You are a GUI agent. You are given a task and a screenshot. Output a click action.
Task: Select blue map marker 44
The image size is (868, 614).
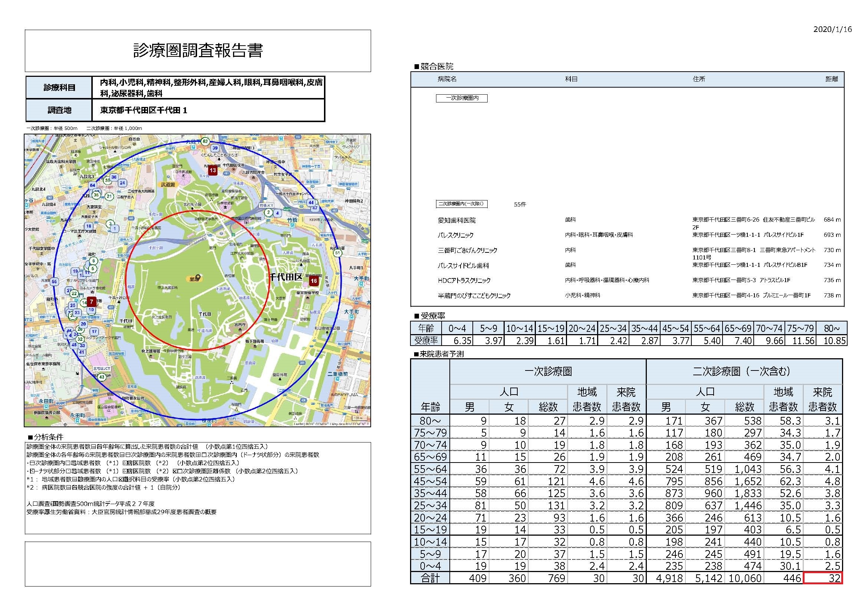click(x=311, y=202)
